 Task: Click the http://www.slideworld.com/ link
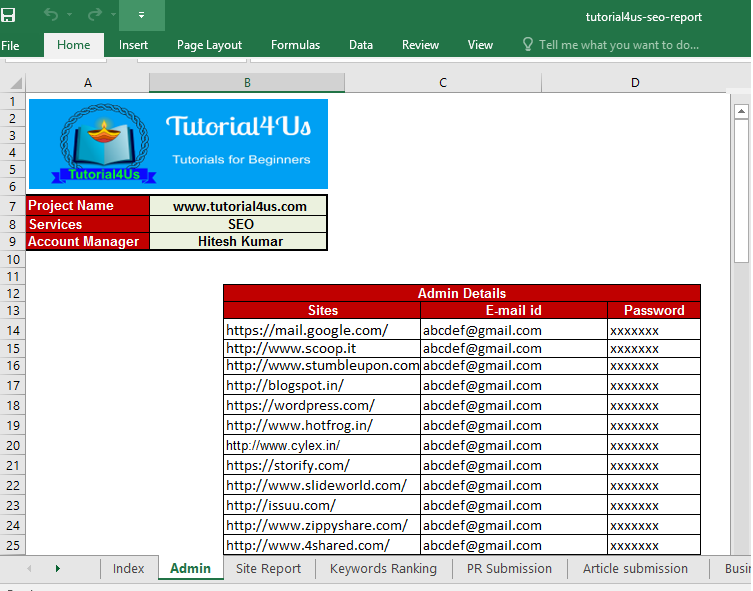click(316, 485)
